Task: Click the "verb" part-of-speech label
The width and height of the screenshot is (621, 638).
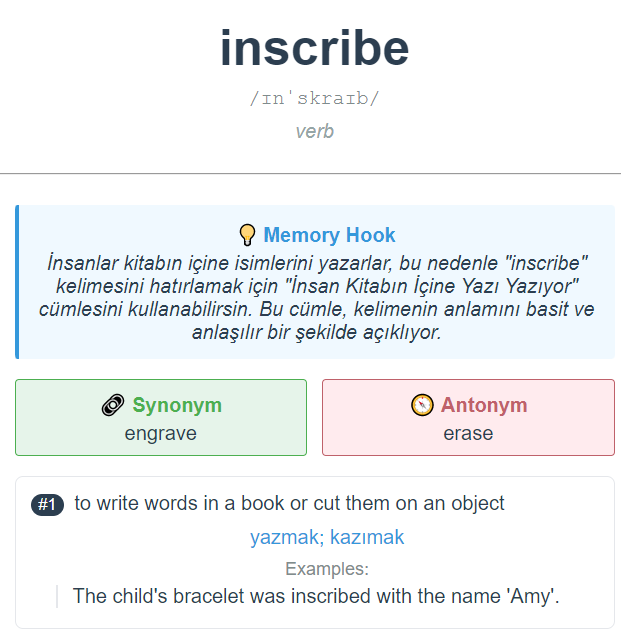Action: 315,131
